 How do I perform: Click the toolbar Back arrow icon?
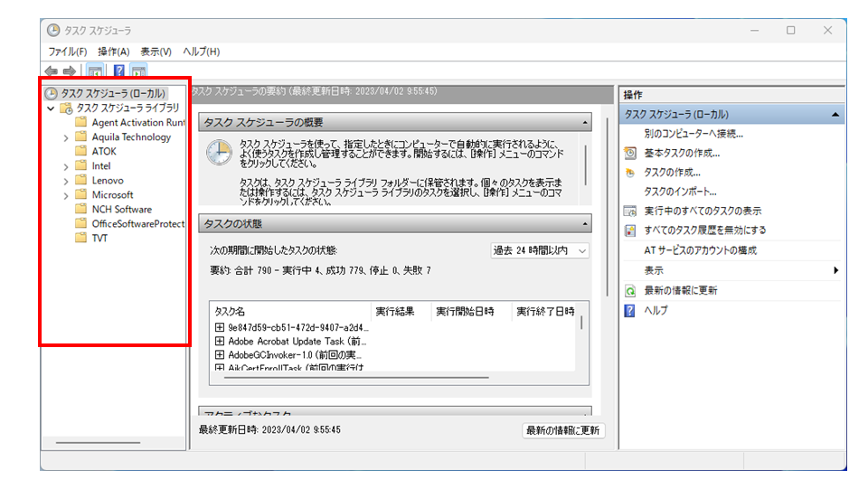pyautogui.click(x=51, y=71)
